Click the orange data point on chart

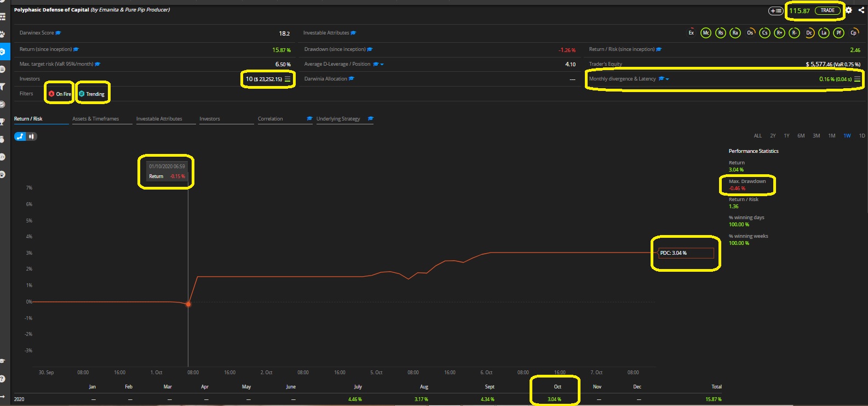pos(188,304)
